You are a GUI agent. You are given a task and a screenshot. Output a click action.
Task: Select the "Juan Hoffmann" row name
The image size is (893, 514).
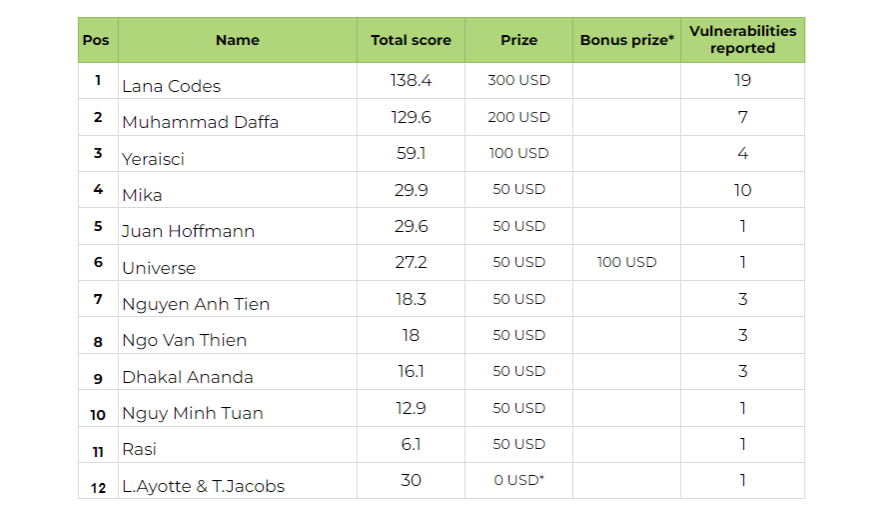click(x=188, y=231)
